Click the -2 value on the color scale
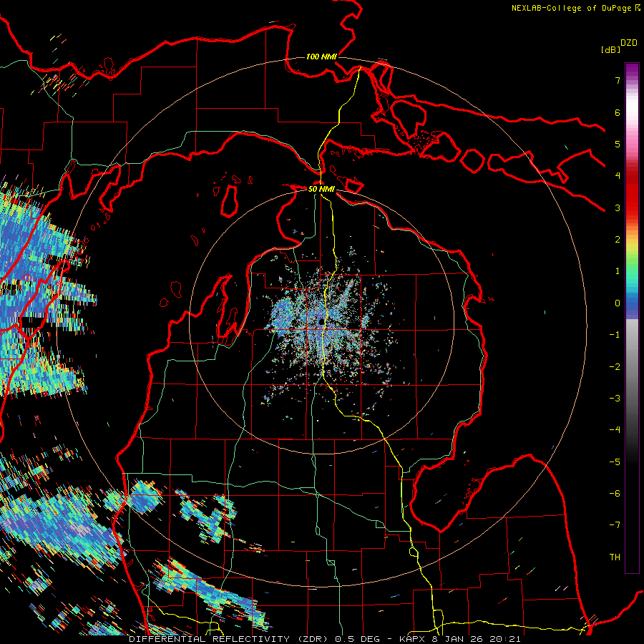The width and height of the screenshot is (644, 644). coord(615,367)
